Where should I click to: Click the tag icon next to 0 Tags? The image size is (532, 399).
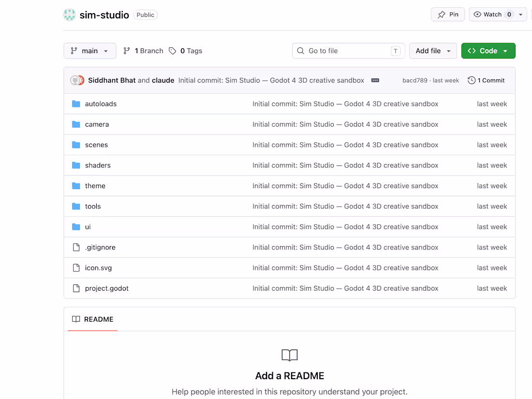tap(172, 51)
